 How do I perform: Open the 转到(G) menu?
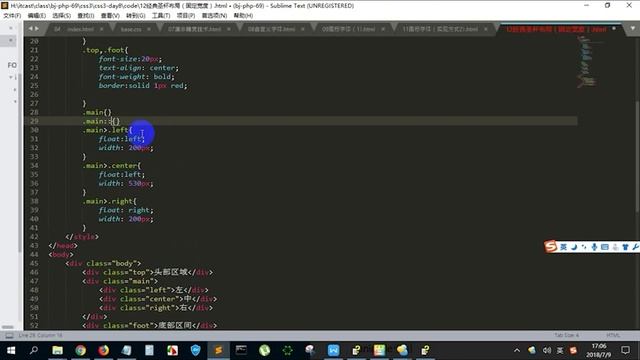136,16
